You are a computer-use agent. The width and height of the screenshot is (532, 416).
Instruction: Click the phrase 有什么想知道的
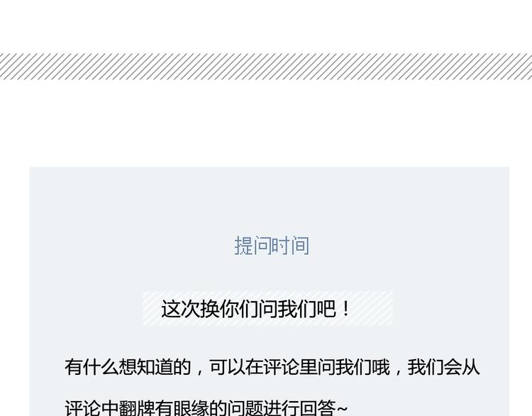(128, 367)
